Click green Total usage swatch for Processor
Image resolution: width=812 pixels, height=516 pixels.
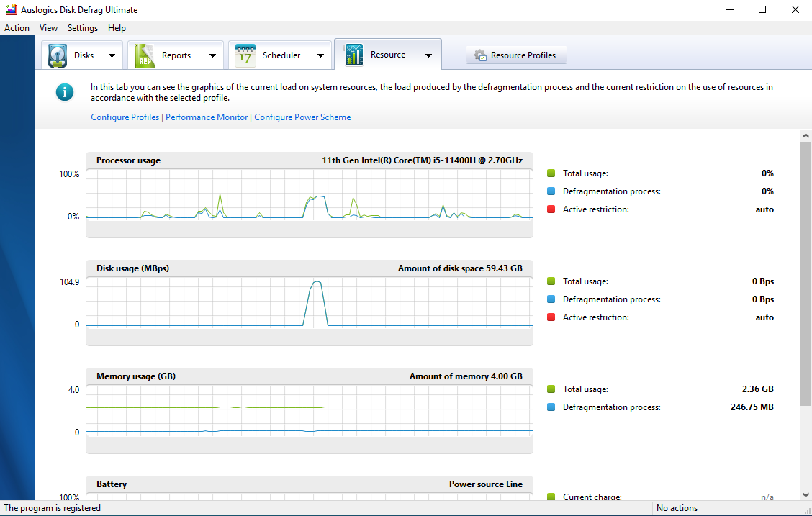pyautogui.click(x=551, y=173)
